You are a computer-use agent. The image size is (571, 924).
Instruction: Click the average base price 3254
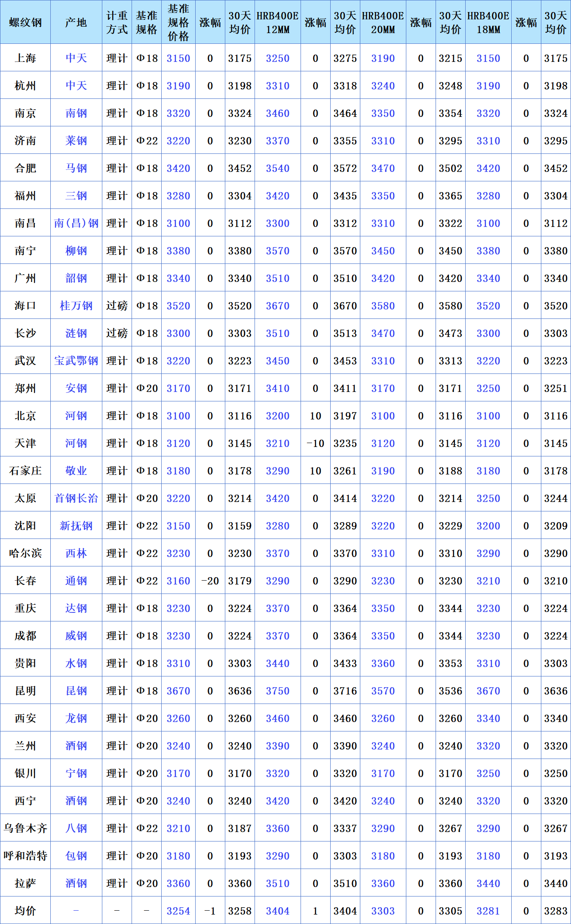(178, 911)
